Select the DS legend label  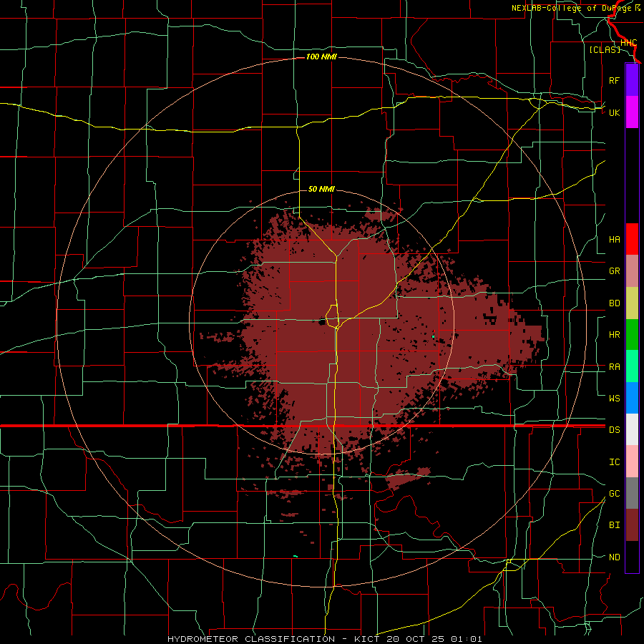point(614,430)
